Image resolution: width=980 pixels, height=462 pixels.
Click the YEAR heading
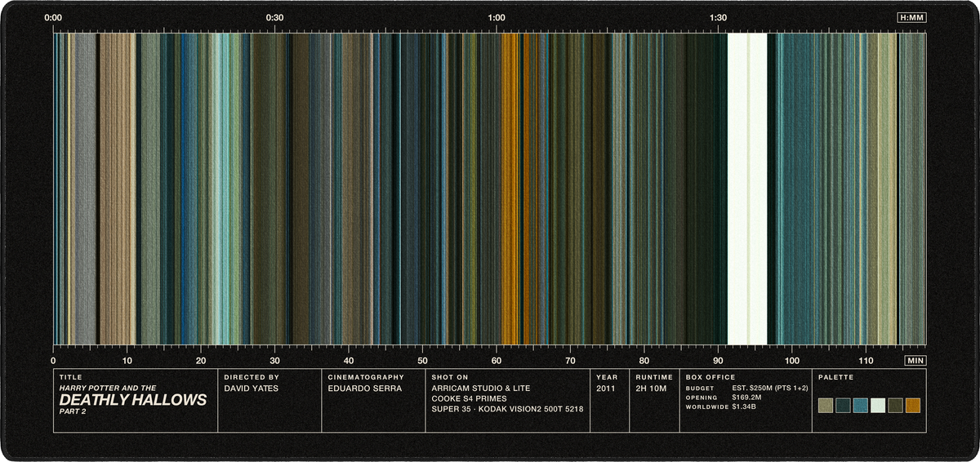pos(607,378)
